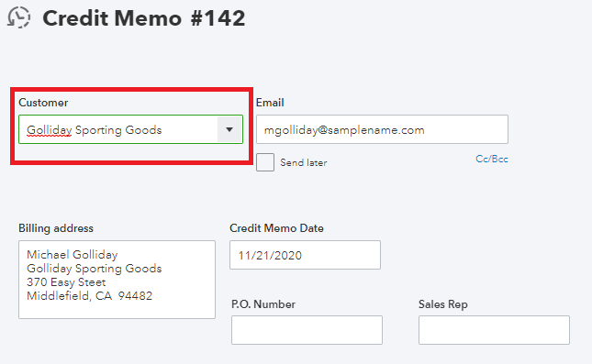
Task: Click the Billing address label
Action: (56, 228)
